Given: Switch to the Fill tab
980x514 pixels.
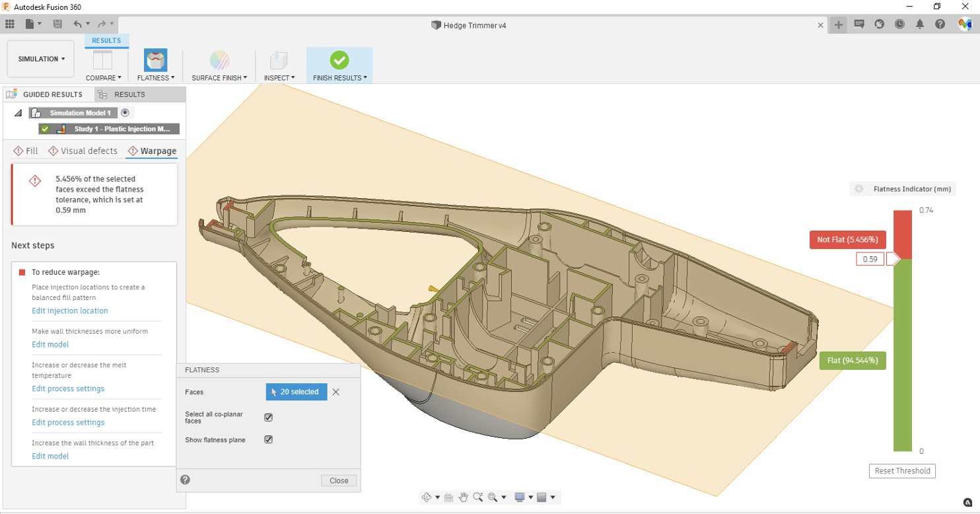Looking at the screenshot, I should 26,151.
